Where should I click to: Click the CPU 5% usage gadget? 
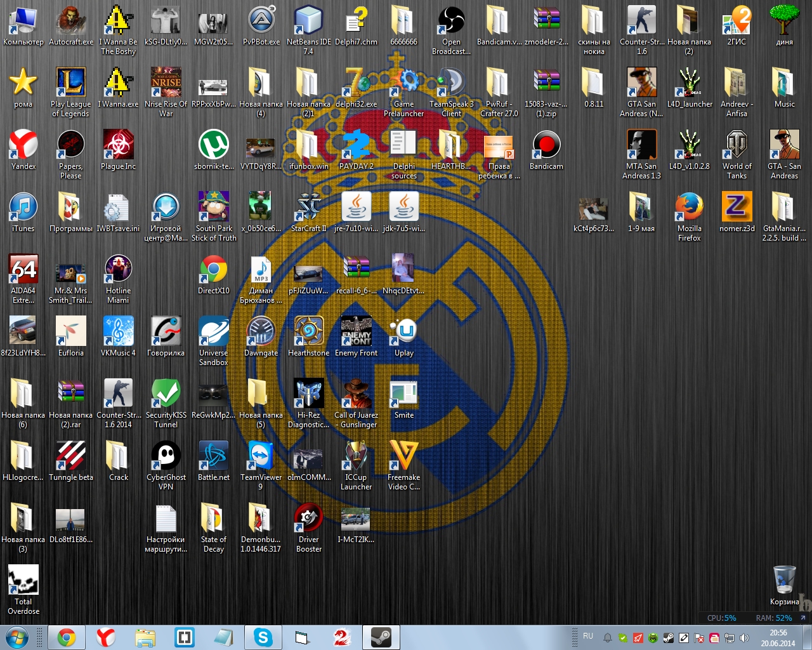pyautogui.click(x=722, y=618)
